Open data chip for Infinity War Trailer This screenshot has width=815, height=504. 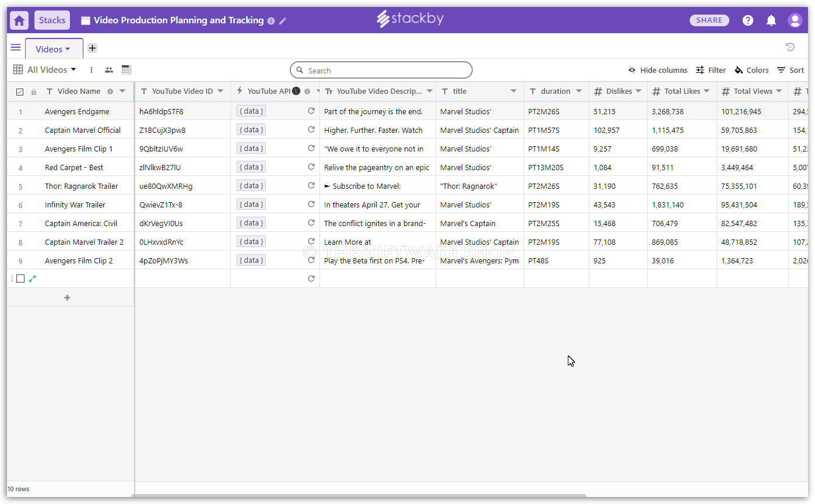(251, 204)
